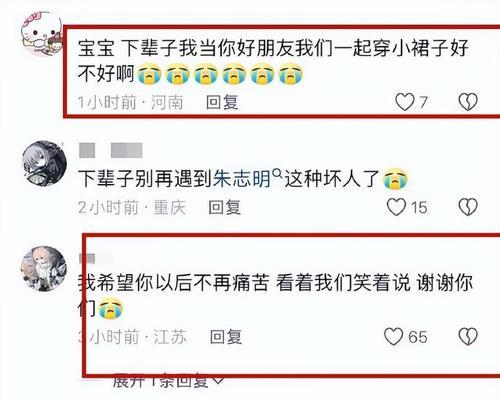Open the third commenter's avatar profile
500x400 pixels.
coord(44,269)
